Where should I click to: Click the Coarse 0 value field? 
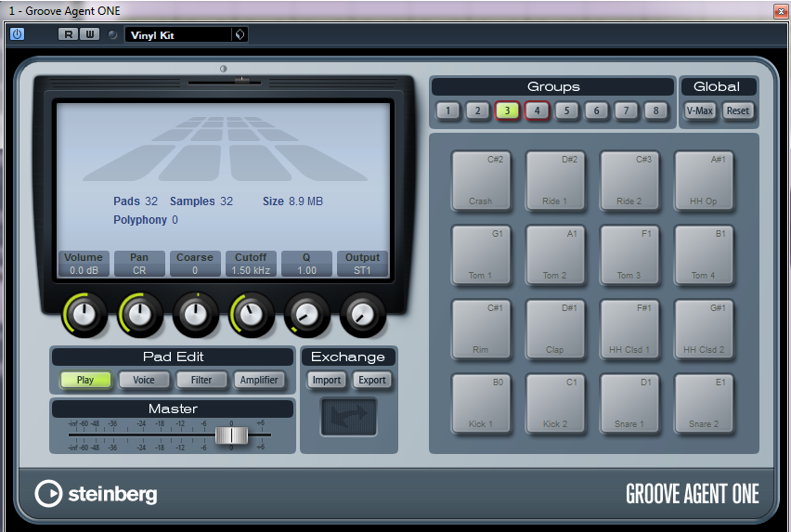(x=195, y=270)
